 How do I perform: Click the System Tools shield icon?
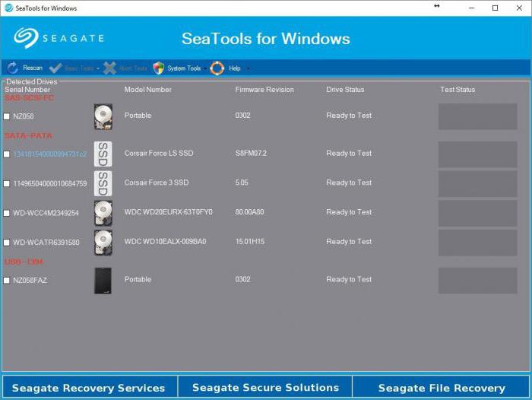pos(158,68)
